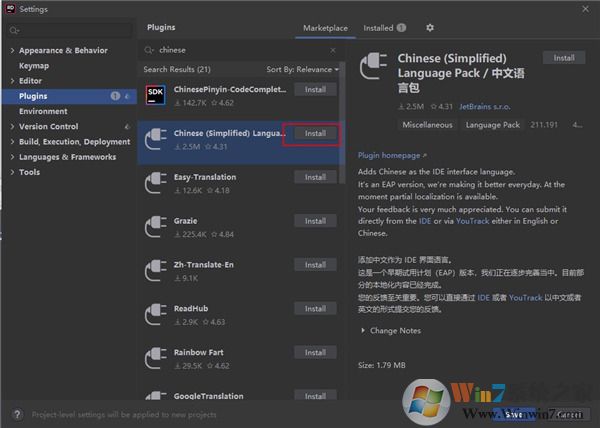
Task: Follow the YouTrack link in Chinese description
Action: (x=525, y=298)
